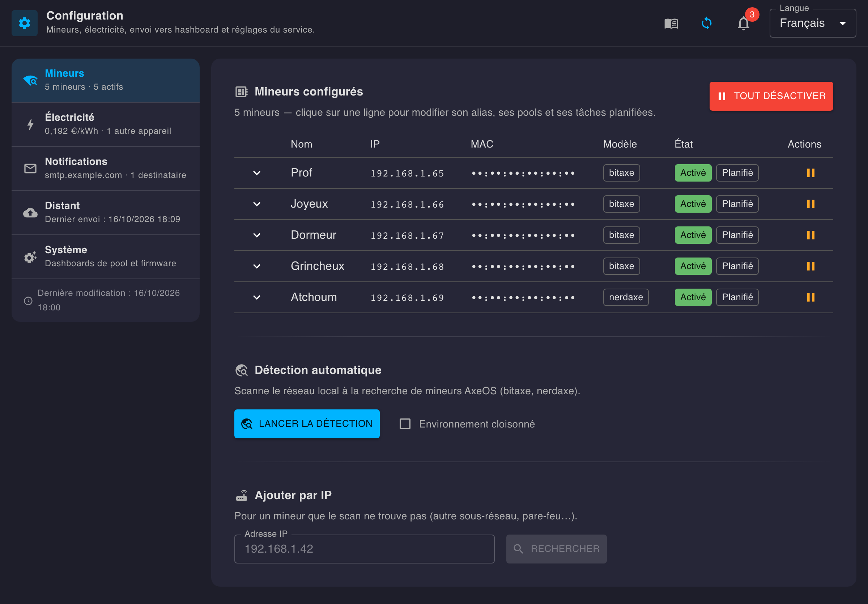Viewport: 868px width, 604px height.
Task: Click the Distant cloud upload icon
Action: (x=30, y=212)
